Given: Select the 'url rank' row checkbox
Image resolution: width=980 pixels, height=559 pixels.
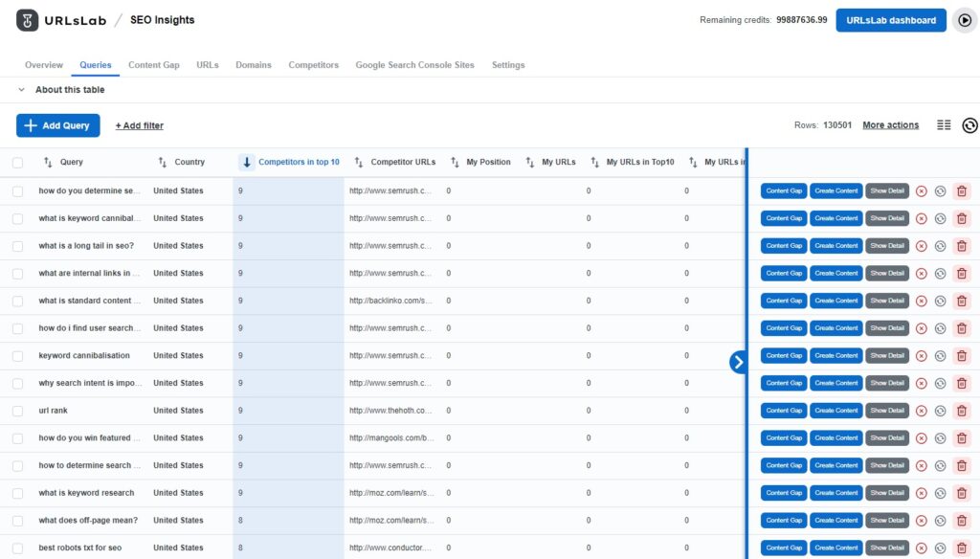Looking at the screenshot, I should click(x=17, y=411).
